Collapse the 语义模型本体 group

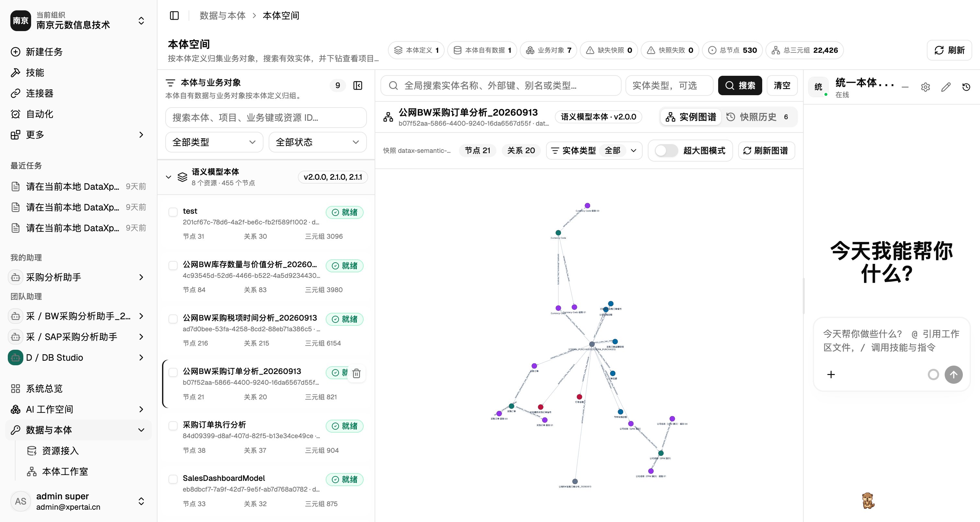[x=169, y=177]
